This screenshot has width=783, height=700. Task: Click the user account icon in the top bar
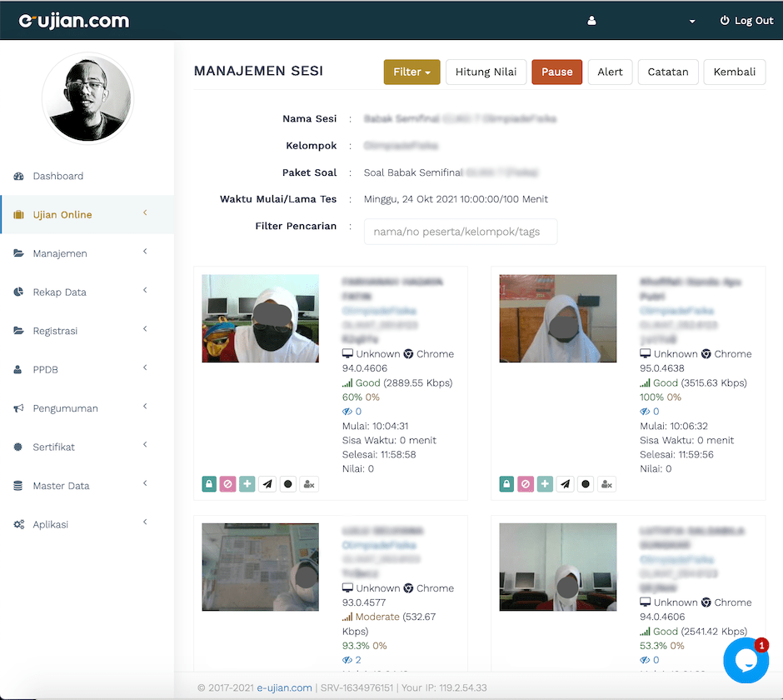click(591, 20)
